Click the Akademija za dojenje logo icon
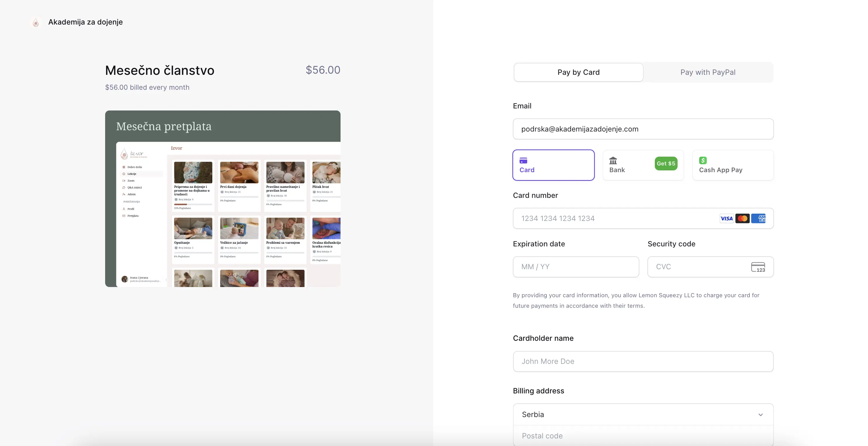 tap(36, 22)
